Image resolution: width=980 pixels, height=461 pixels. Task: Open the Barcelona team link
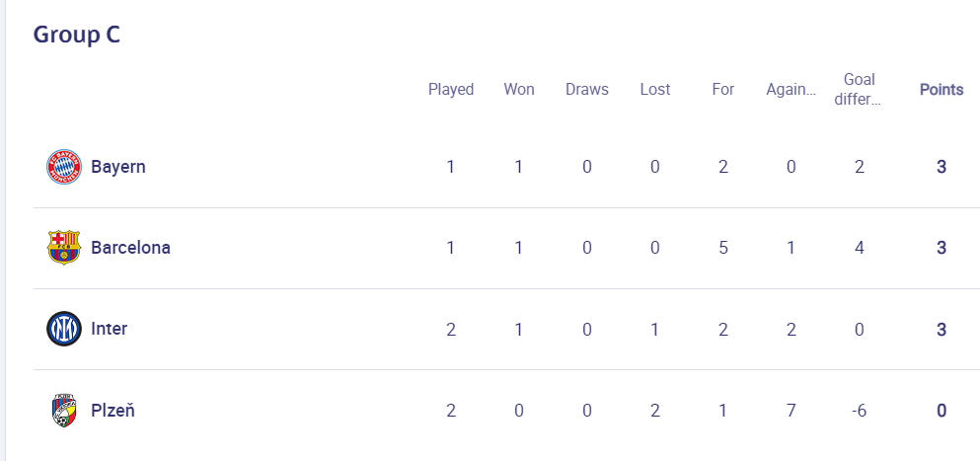point(130,248)
